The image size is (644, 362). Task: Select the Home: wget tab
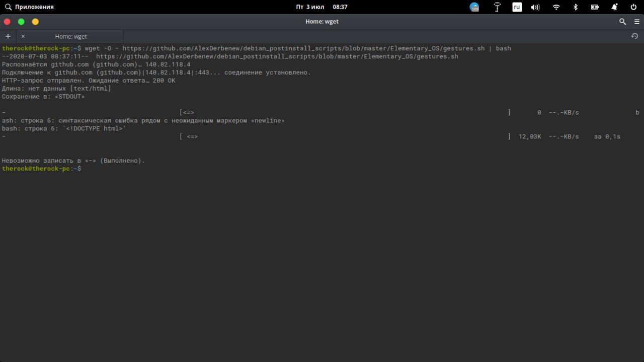coord(70,36)
